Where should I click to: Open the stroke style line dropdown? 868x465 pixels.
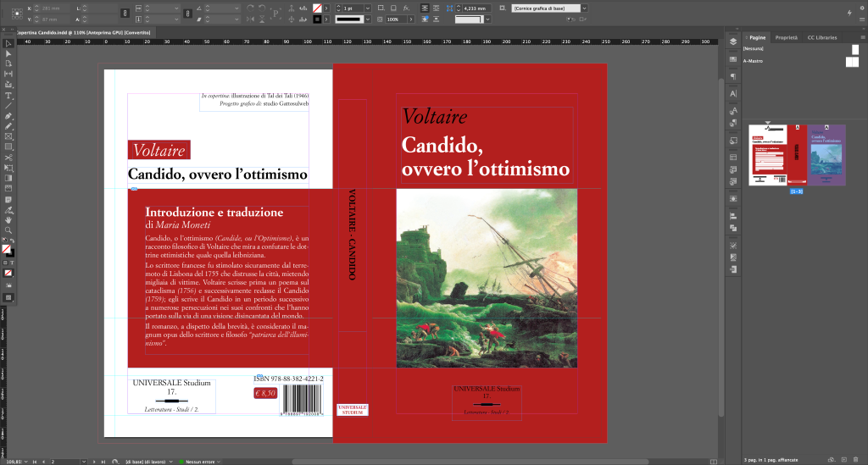367,19
